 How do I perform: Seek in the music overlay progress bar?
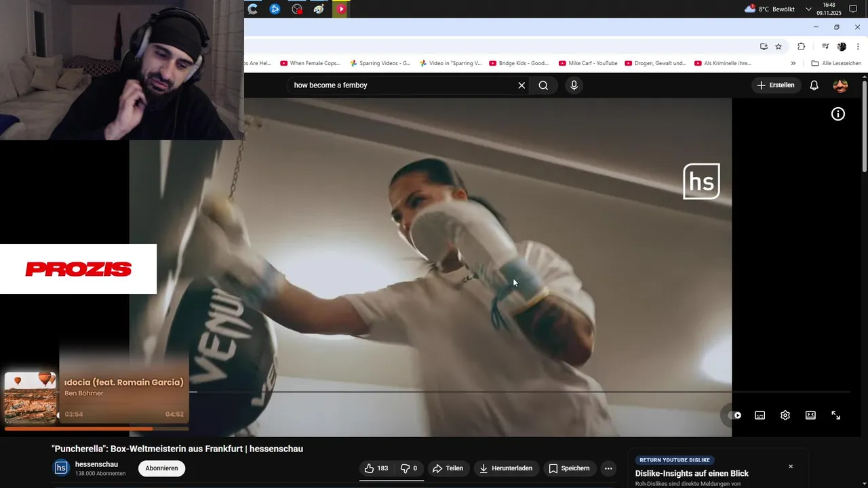click(x=96, y=428)
